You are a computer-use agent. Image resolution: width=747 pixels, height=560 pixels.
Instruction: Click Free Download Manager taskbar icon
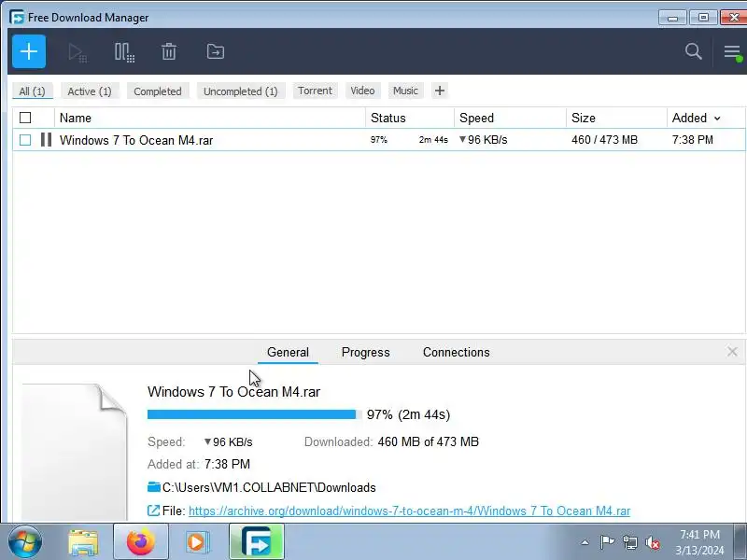(x=257, y=542)
